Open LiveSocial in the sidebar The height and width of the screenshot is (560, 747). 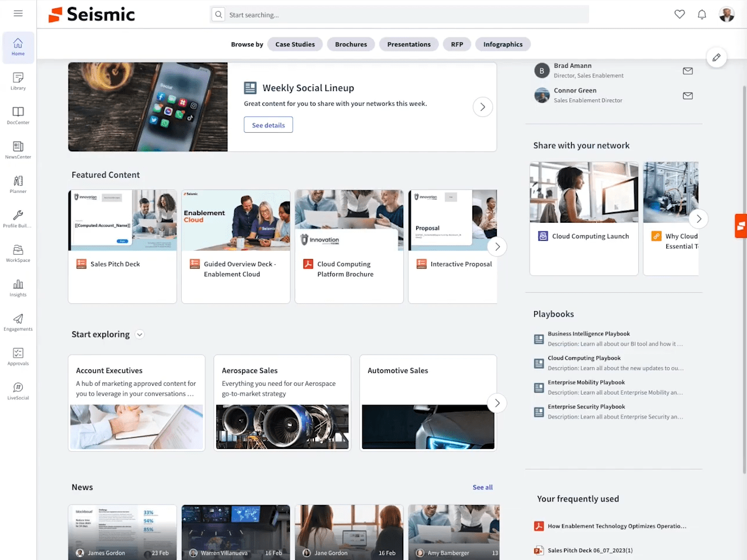(18, 391)
